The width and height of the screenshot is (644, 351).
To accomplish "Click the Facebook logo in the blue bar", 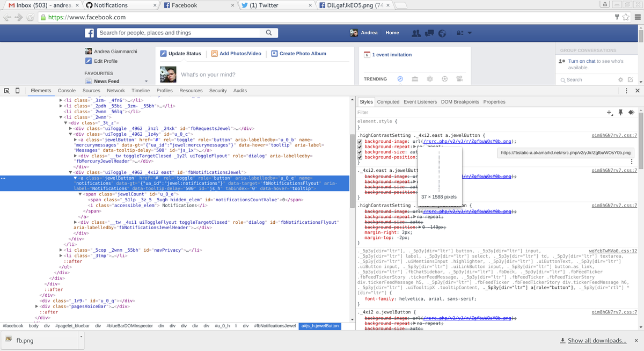I will (x=90, y=33).
